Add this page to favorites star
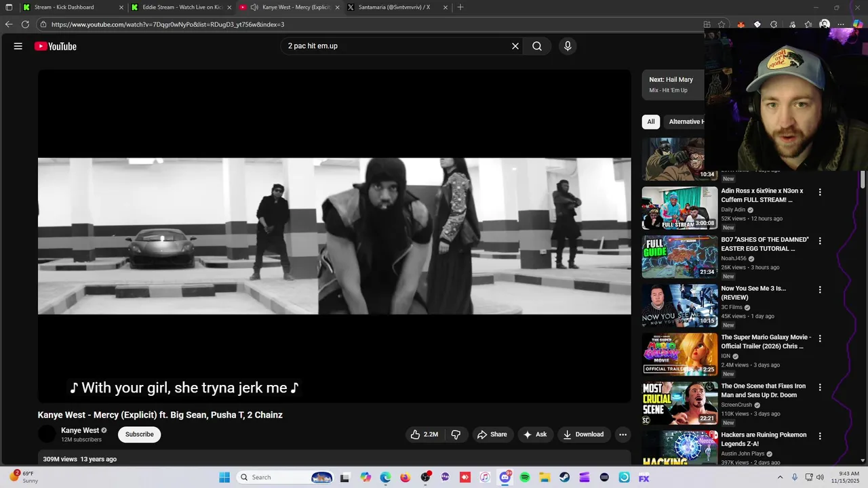 coord(722,24)
